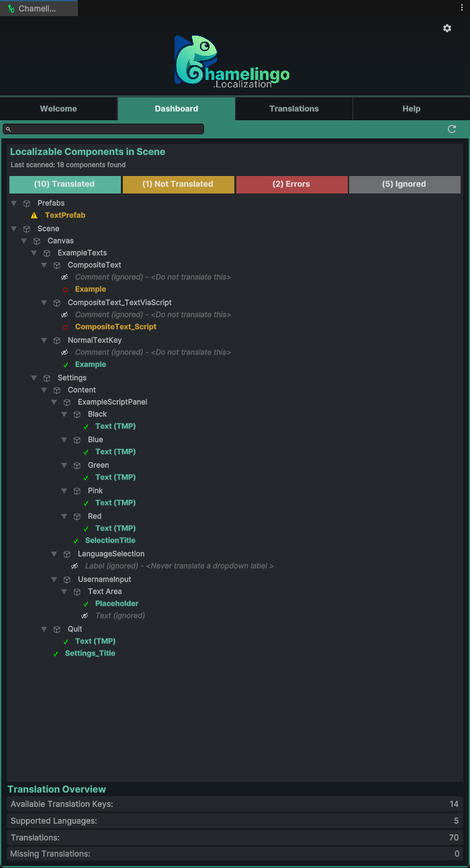Click the cube icon next to Canvas
This screenshot has height=868, width=470.
pos(37,241)
